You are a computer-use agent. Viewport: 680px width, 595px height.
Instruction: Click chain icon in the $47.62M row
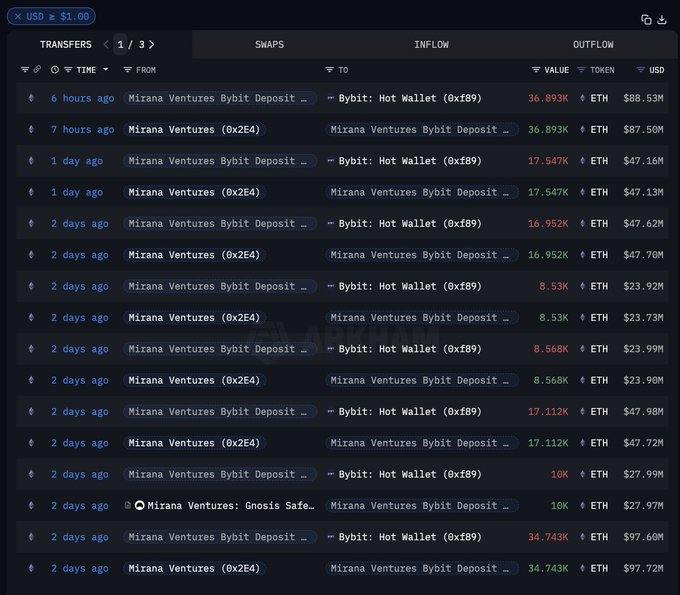31,223
